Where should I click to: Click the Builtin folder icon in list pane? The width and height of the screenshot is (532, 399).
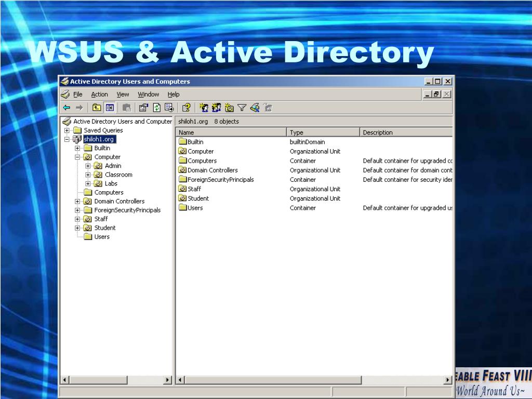coord(182,141)
